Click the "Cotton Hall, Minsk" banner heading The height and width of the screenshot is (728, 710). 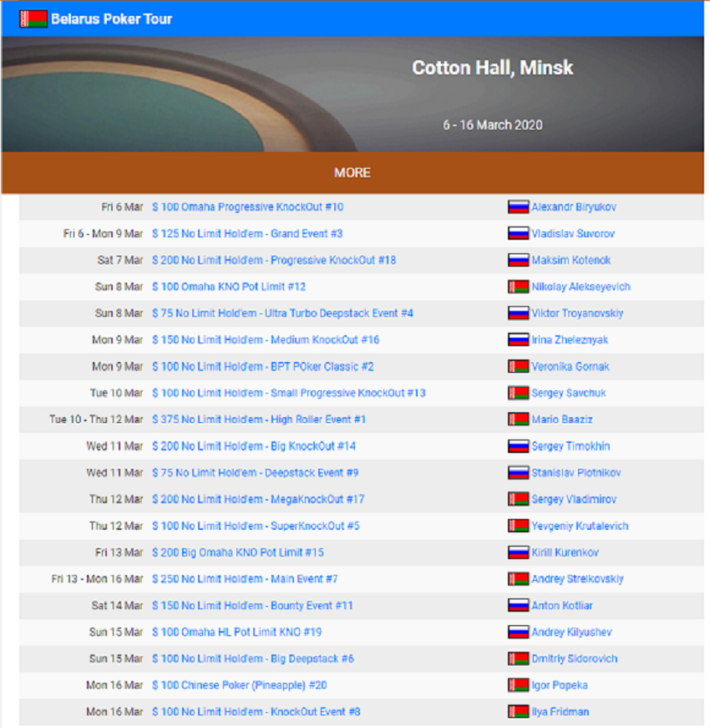[493, 68]
